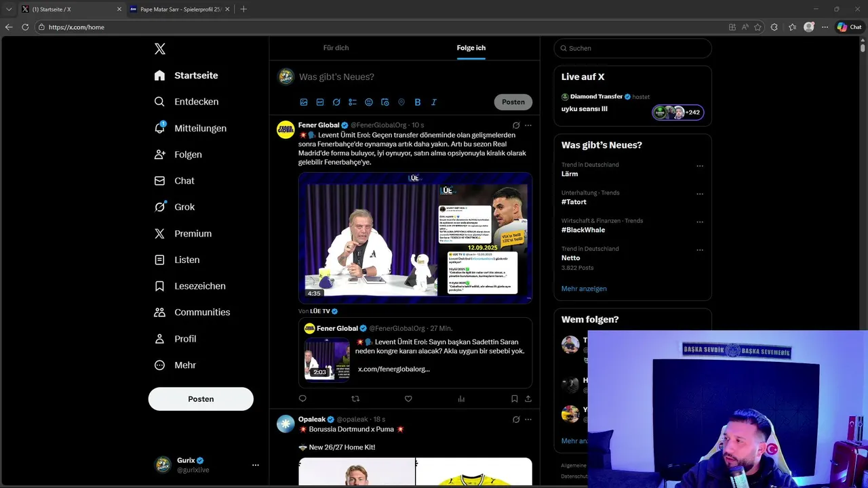This screenshot has height=488, width=868.
Task: Reload the page
Action: coord(25,27)
